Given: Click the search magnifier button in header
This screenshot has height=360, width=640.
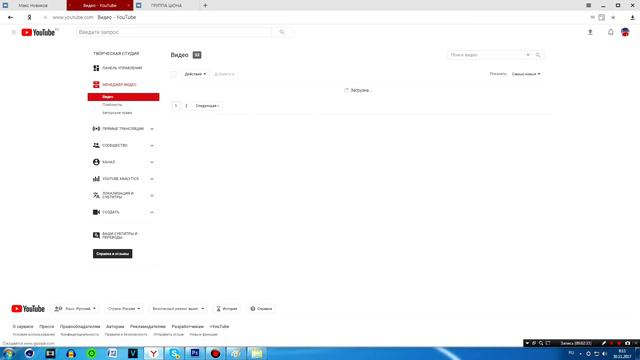Looking at the screenshot, I should (x=282, y=32).
